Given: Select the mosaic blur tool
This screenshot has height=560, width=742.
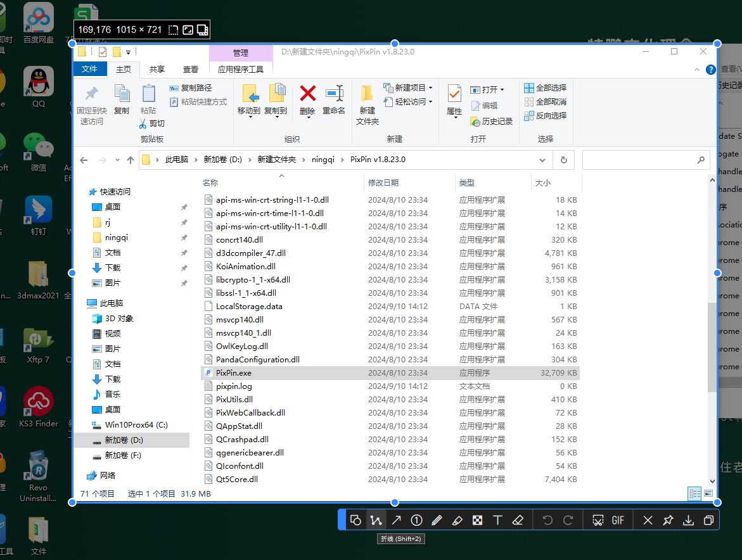Looking at the screenshot, I should [478, 520].
